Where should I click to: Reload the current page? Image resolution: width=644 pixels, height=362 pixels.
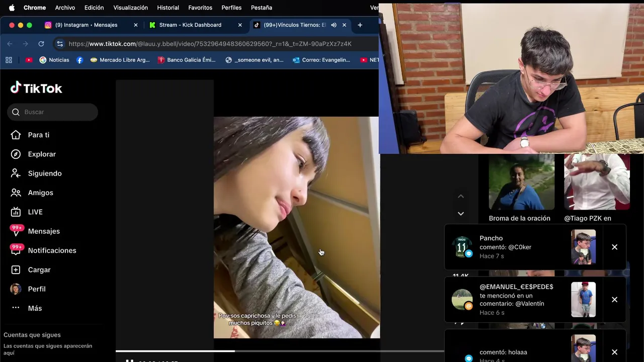(41, 44)
